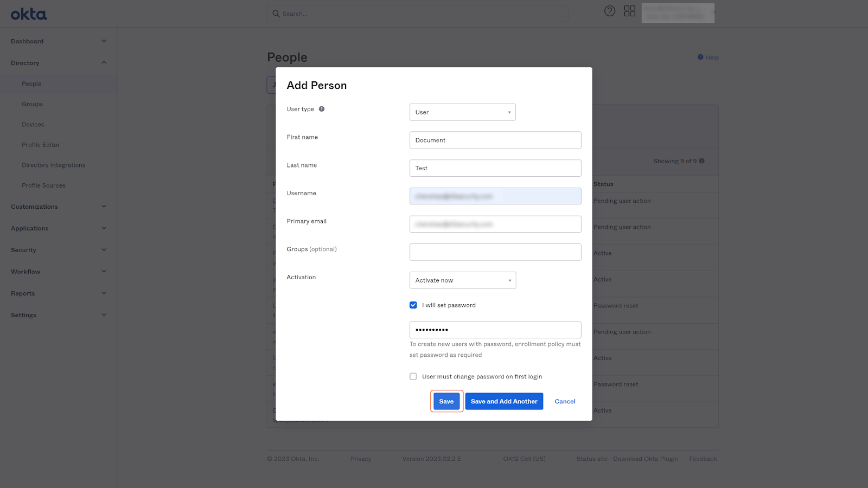
Task: Open the User type dropdown
Action: (462, 112)
